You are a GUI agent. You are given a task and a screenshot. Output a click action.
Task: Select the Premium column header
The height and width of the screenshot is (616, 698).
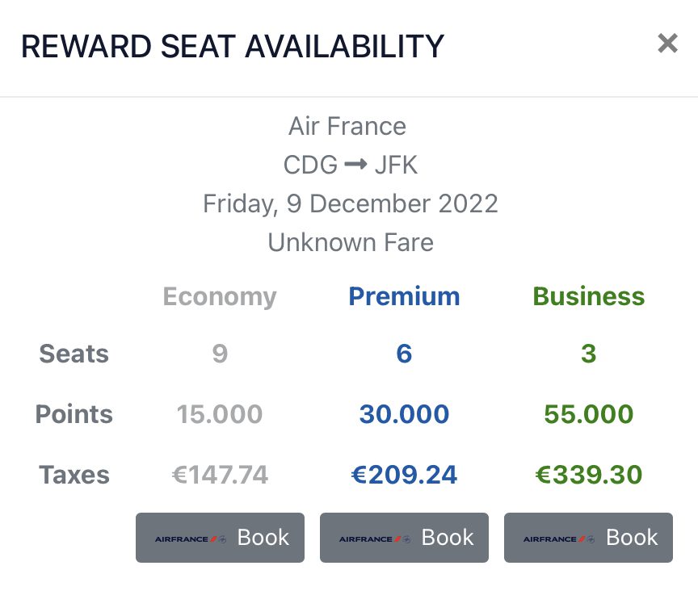click(404, 296)
